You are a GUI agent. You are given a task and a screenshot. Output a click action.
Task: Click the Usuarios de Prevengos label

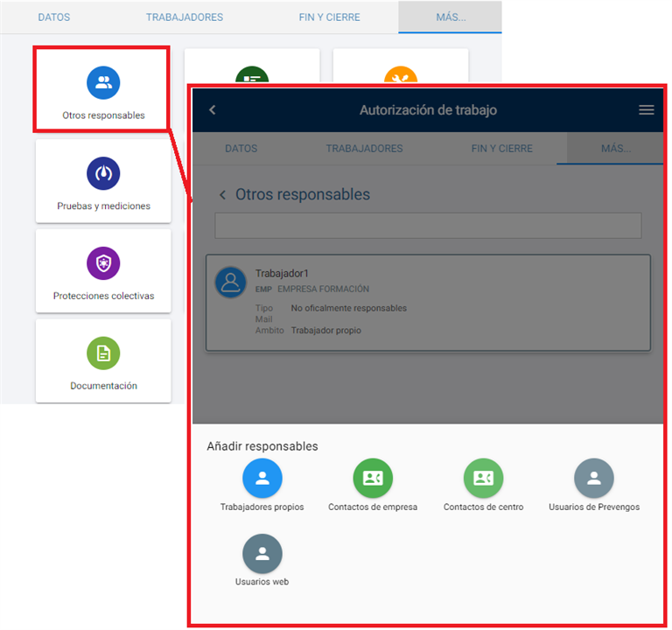[594, 507]
